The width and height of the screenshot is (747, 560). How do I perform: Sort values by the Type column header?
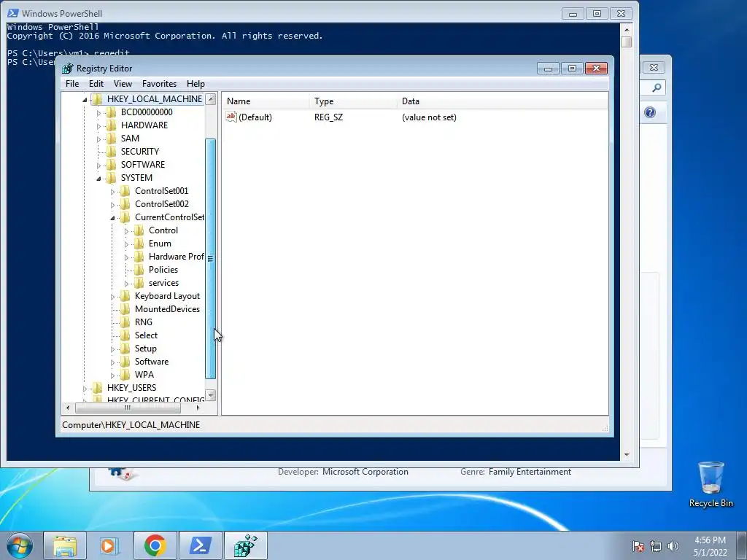pos(353,101)
